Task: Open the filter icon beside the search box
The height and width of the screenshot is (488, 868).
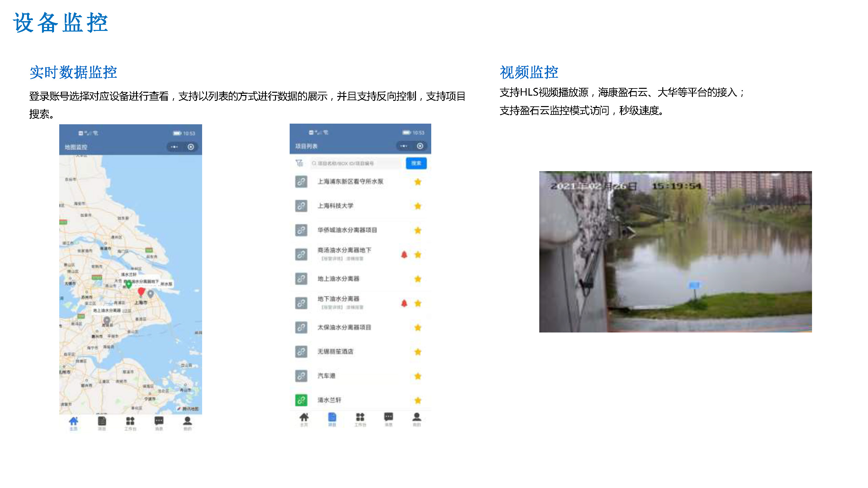Action: coord(299,163)
